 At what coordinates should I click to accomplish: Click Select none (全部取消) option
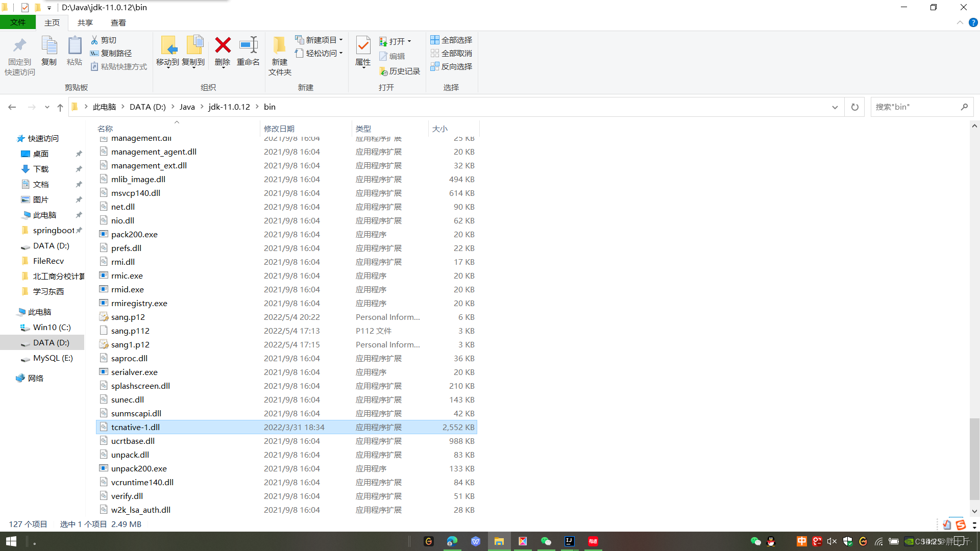(x=451, y=53)
